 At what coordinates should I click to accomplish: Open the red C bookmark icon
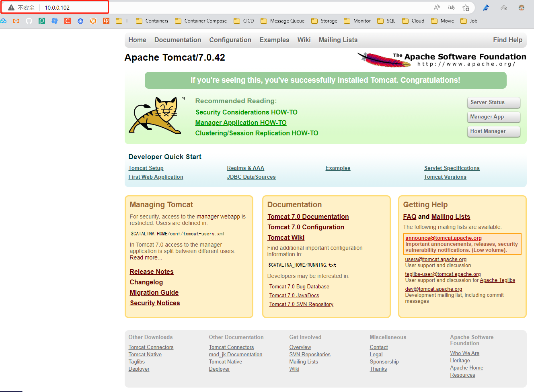pos(68,21)
